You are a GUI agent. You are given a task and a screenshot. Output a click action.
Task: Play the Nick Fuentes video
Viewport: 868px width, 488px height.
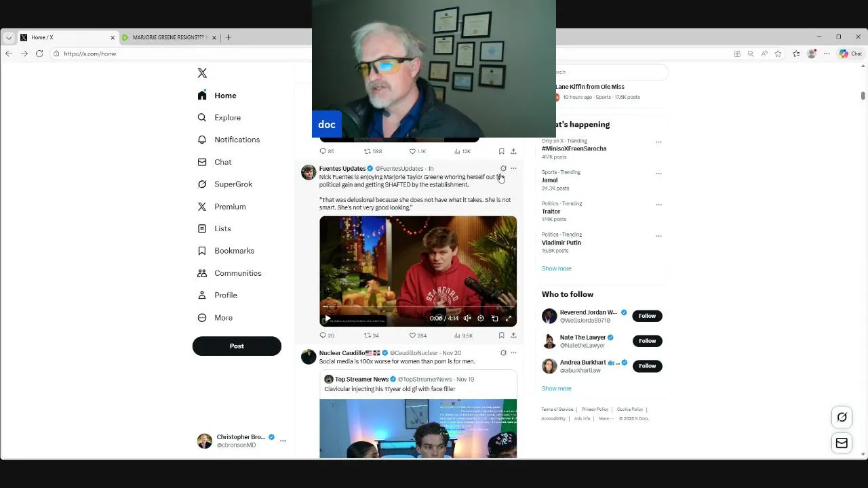[x=328, y=319]
